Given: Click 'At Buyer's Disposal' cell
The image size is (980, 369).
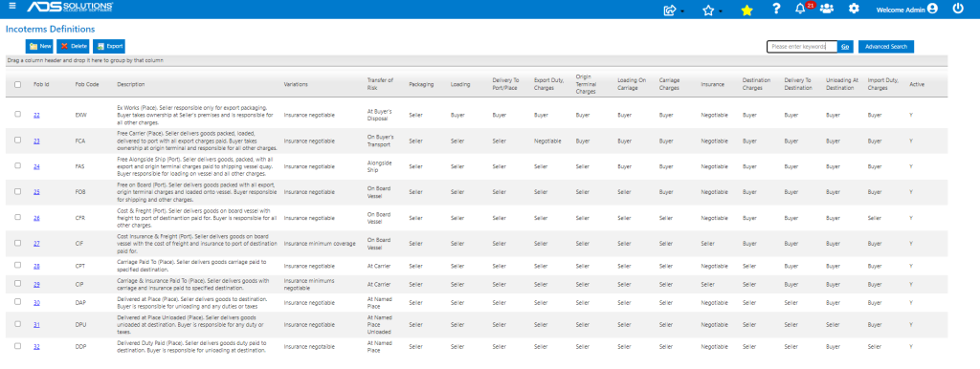Looking at the screenshot, I should point(381,115).
